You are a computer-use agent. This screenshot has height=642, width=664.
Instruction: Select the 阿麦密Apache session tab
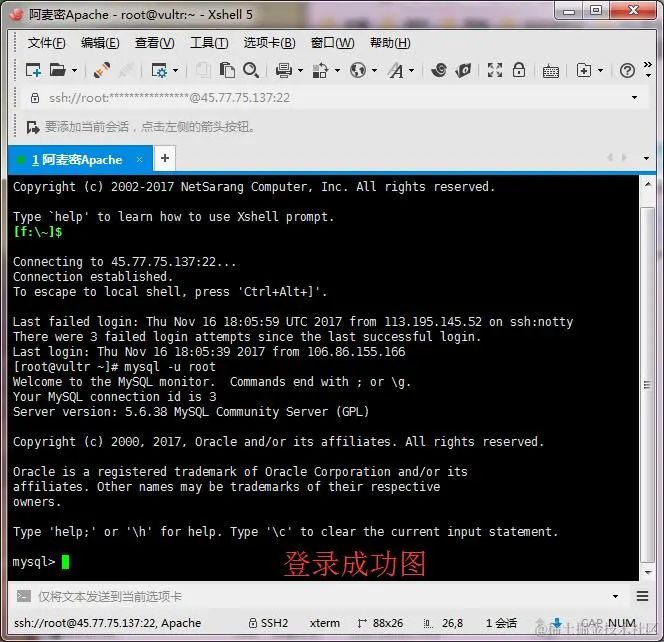coord(80,160)
